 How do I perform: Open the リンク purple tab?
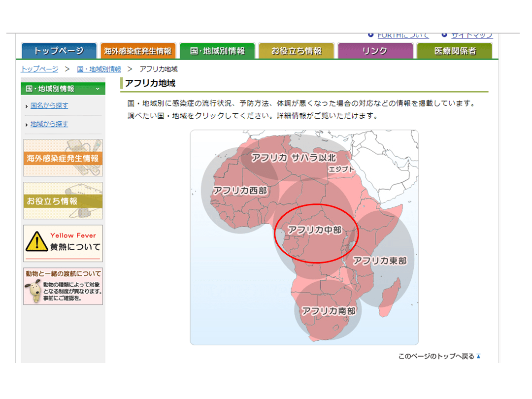(x=375, y=51)
